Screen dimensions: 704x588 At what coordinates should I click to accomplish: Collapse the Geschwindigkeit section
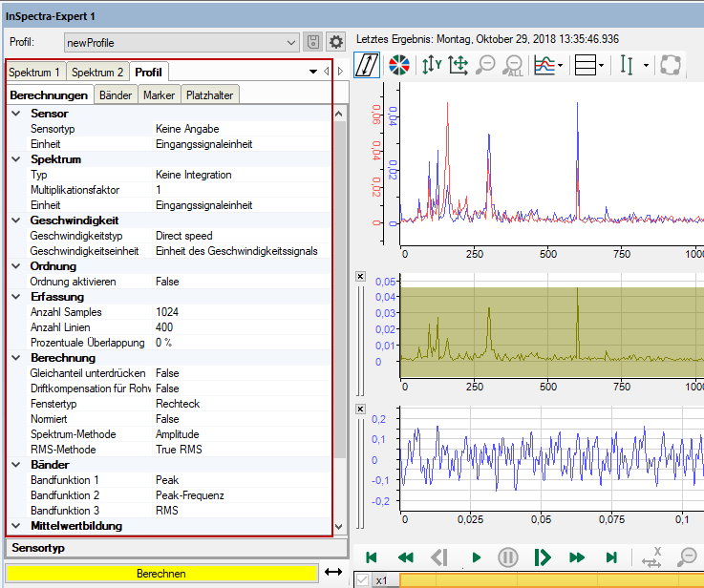click(x=16, y=220)
